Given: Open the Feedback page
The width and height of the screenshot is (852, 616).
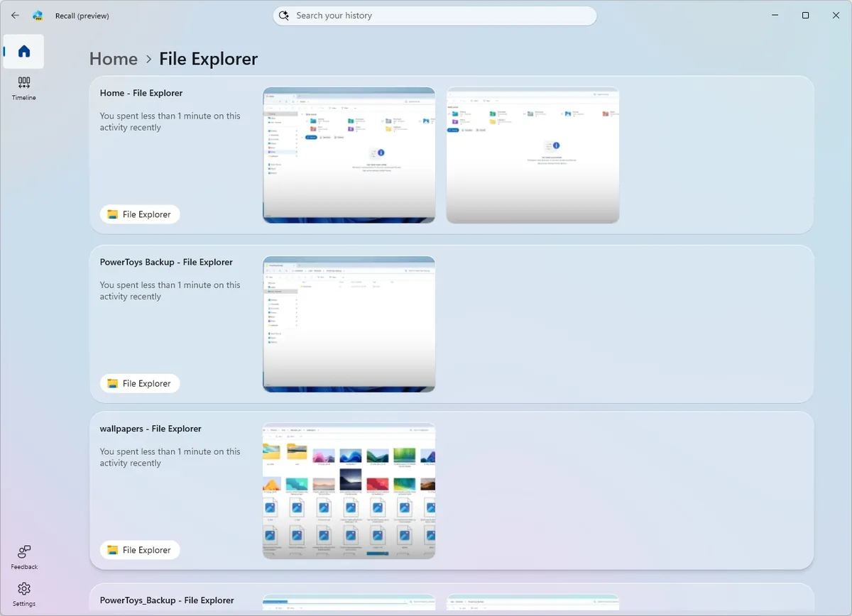Looking at the screenshot, I should tap(24, 557).
